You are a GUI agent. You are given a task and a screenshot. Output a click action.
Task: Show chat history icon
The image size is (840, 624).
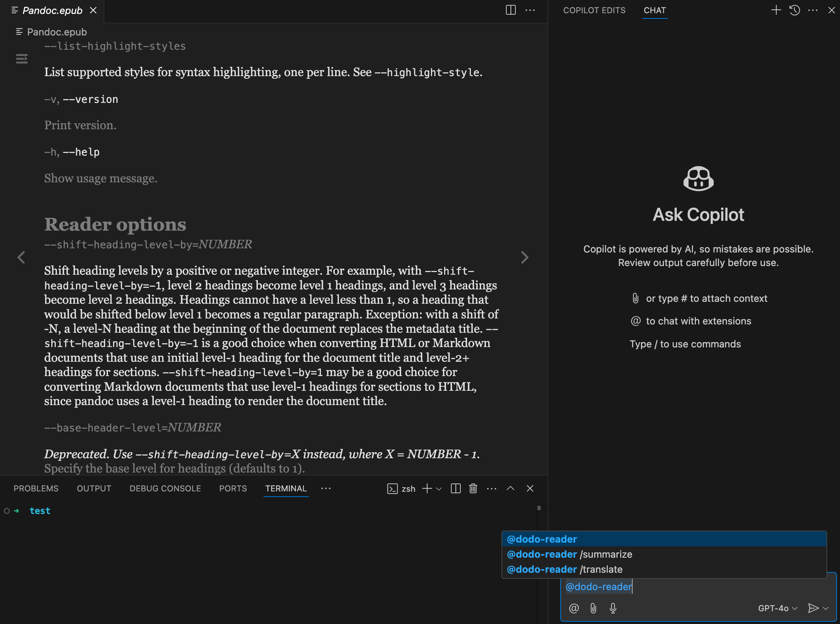coord(794,10)
